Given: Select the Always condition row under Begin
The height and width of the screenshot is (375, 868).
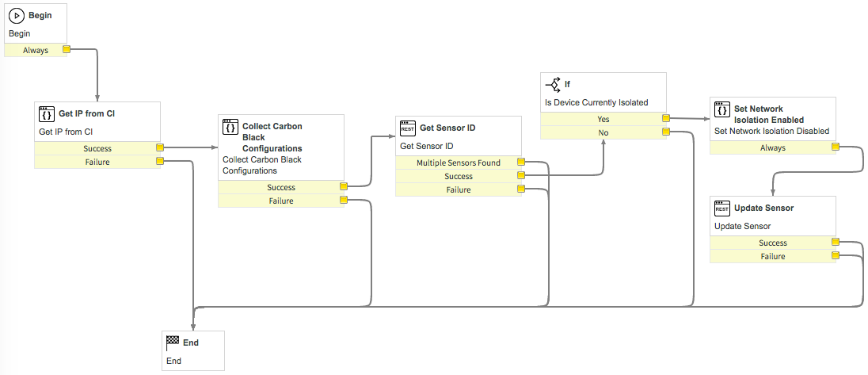Looking at the screenshot, I should pyautogui.click(x=36, y=51).
